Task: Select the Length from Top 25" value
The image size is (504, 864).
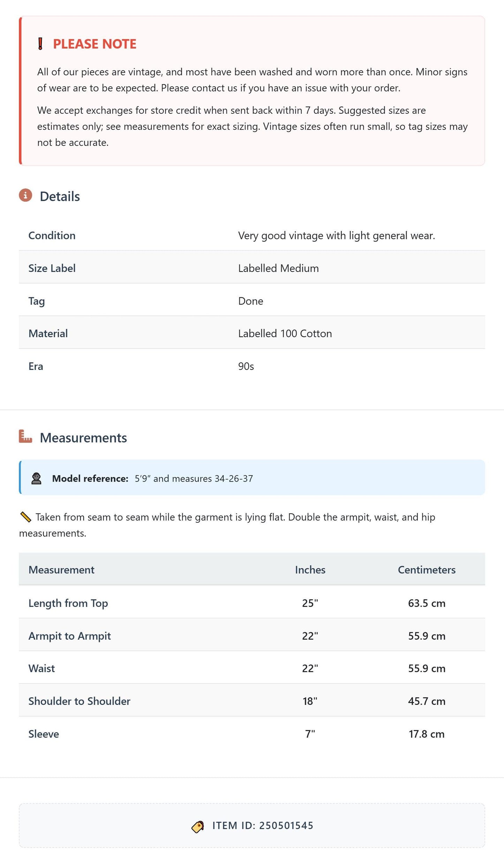Action: pyautogui.click(x=310, y=603)
